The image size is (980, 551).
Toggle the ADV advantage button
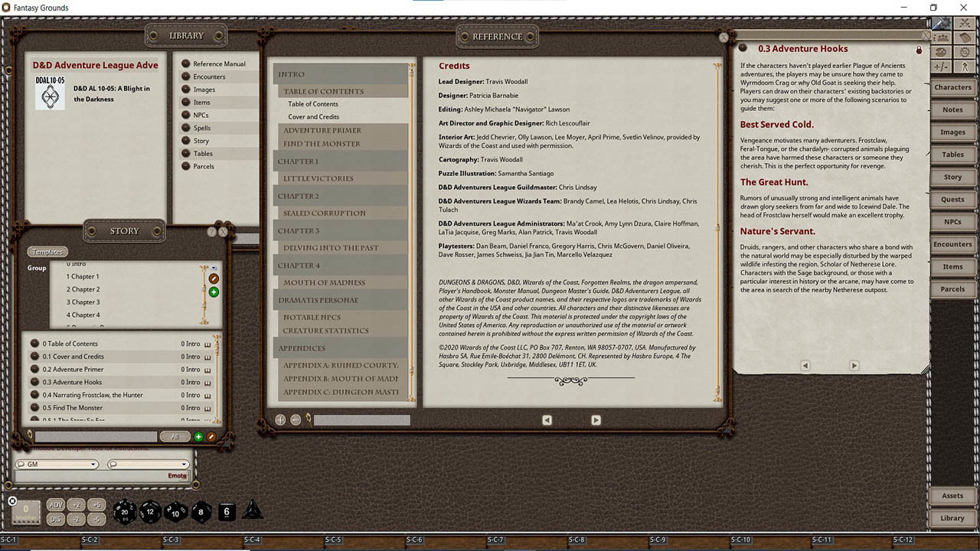pos(56,505)
